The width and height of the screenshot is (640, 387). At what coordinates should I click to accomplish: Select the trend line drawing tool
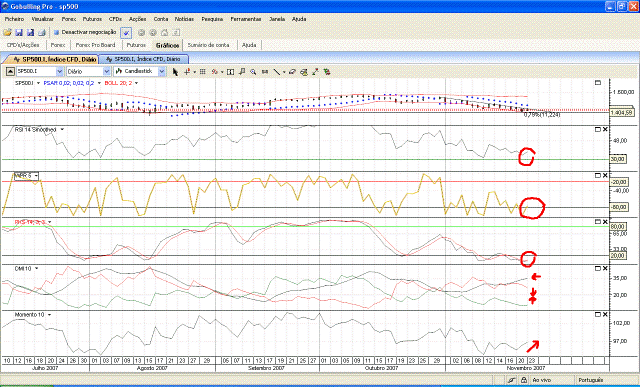(276, 72)
